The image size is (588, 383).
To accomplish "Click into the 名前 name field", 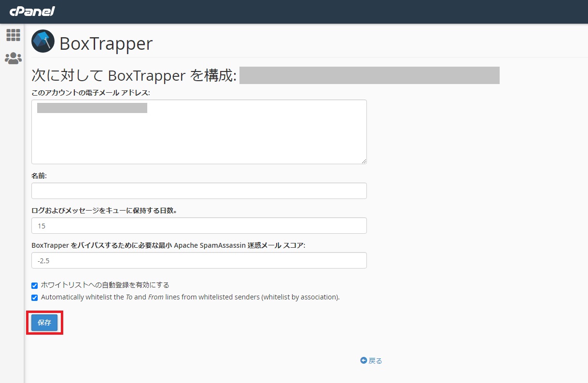I will [199, 191].
